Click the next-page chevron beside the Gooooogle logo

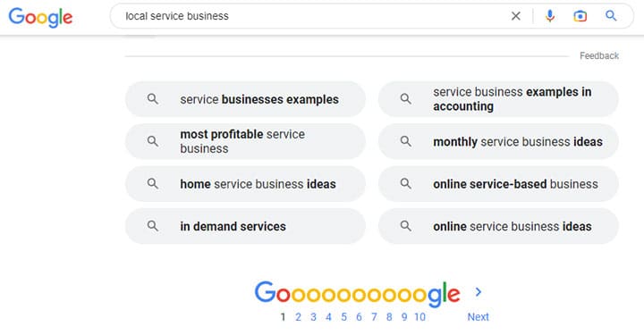point(478,292)
